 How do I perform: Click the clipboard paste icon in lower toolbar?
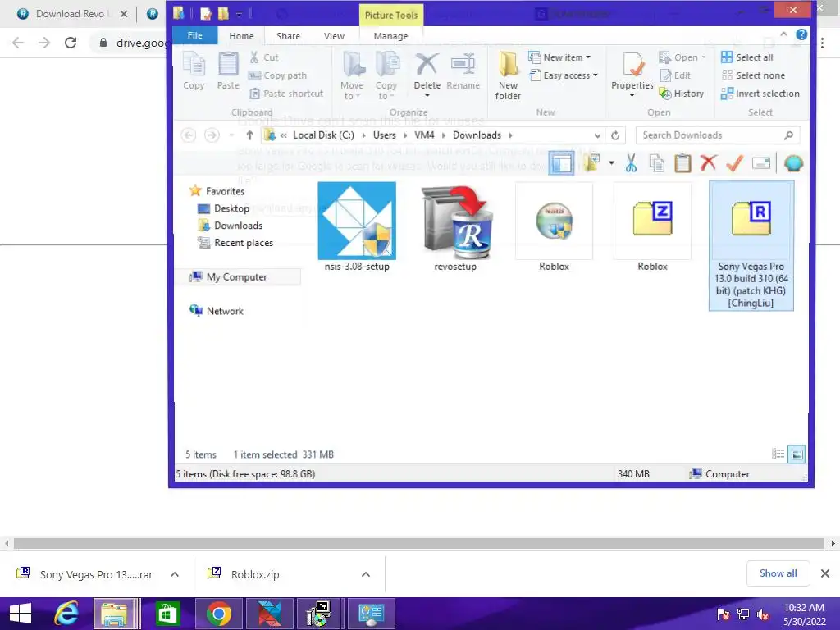(682, 163)
